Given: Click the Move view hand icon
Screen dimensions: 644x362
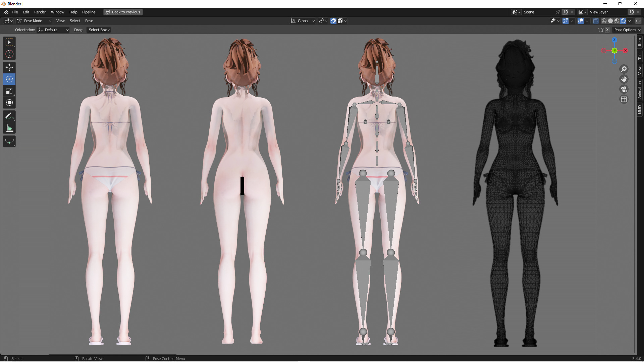Looking at the screenshot, I should [624, 79].
